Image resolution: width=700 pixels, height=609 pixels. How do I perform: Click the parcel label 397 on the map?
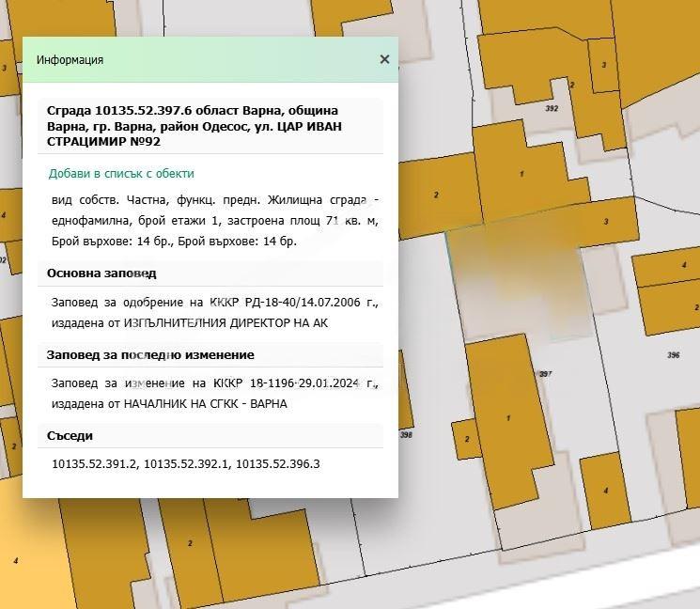tap(546, 374)
